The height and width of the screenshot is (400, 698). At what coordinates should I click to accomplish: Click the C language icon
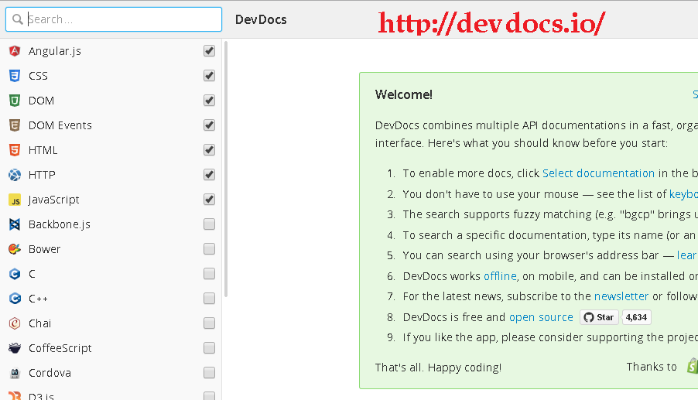tap(15, 274)
